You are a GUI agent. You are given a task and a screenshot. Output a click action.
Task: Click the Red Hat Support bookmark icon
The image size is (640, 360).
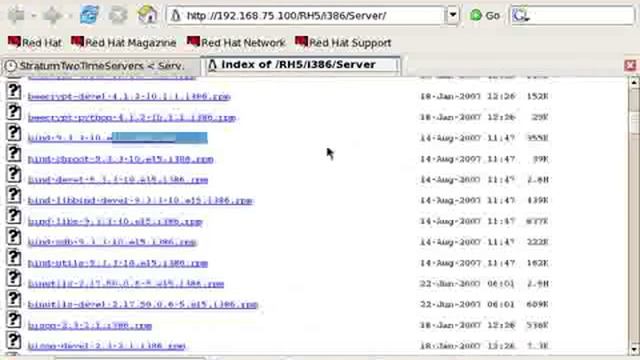coord(302,42)
